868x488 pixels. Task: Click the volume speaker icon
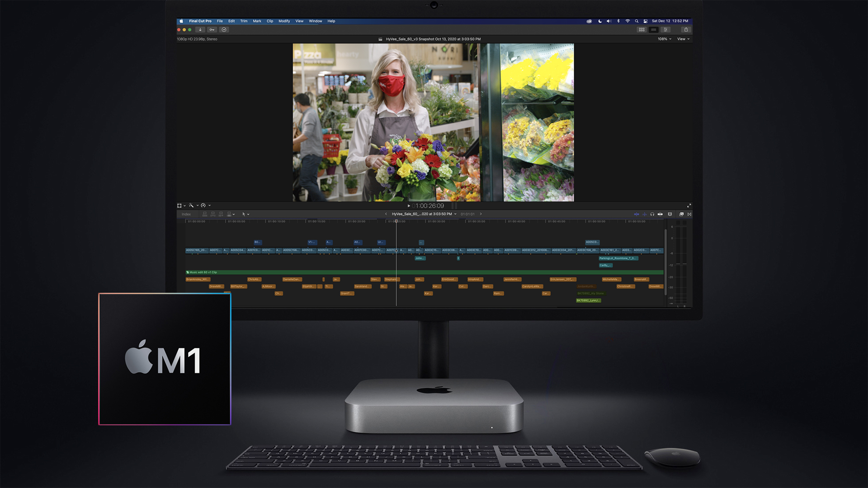pos(609,21)
